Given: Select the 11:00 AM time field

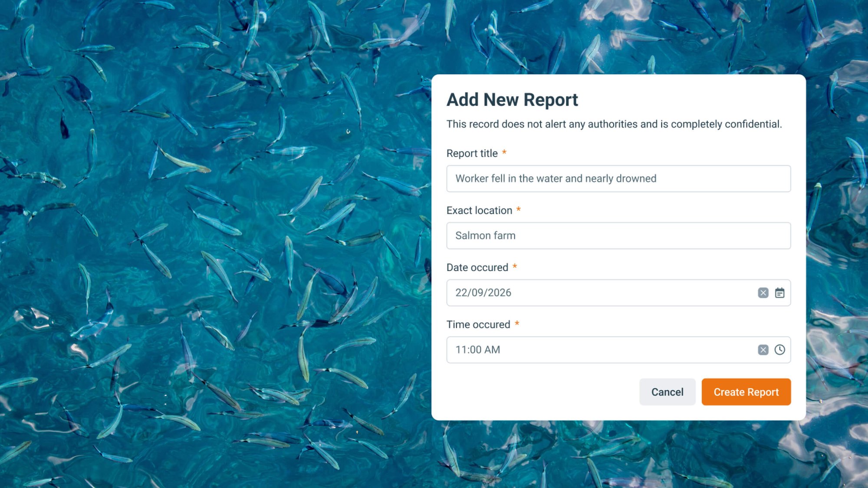Looking at the screenshot, I should [618, 350].
